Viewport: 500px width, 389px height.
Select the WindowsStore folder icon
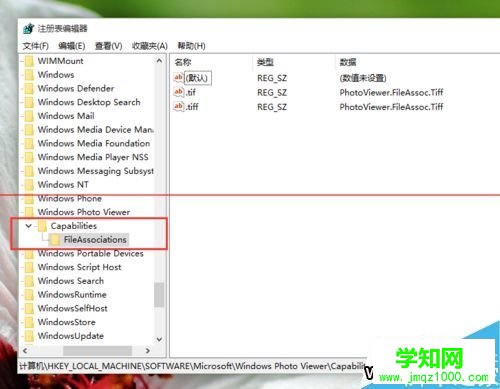click(x=29, y=322)
